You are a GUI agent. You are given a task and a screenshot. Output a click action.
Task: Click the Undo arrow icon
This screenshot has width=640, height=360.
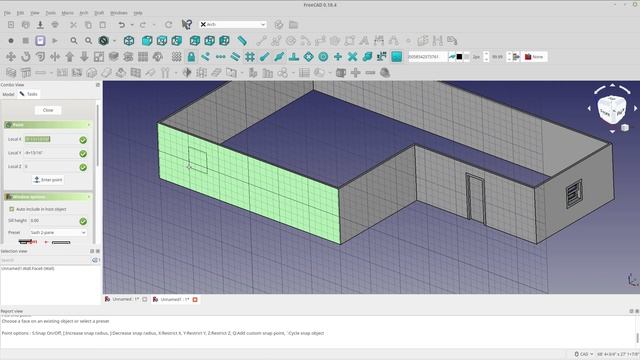click(x=121, y=25)
